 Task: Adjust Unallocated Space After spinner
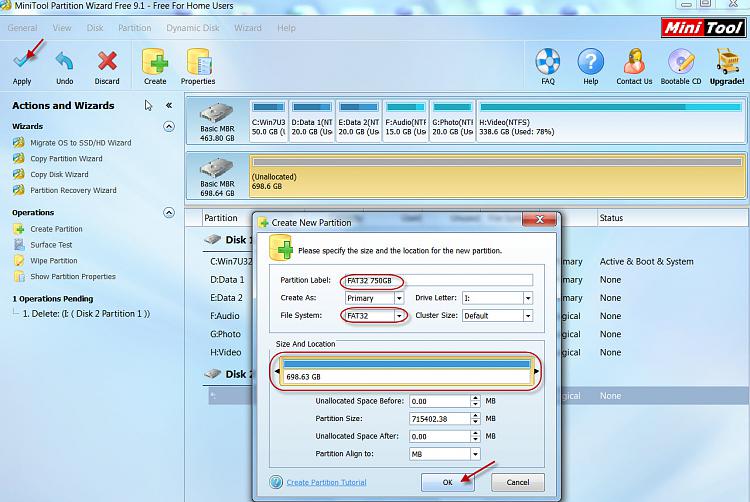coord(475,436)
